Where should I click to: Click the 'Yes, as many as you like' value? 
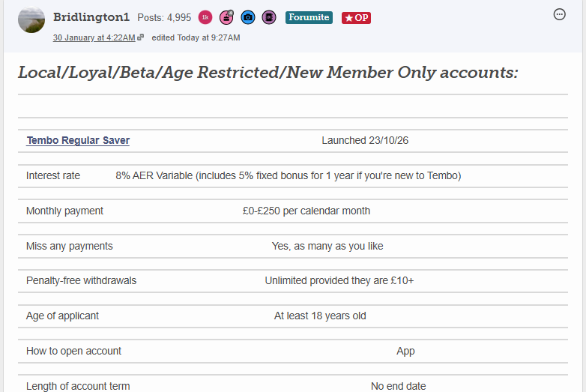(x=327, y=246)
